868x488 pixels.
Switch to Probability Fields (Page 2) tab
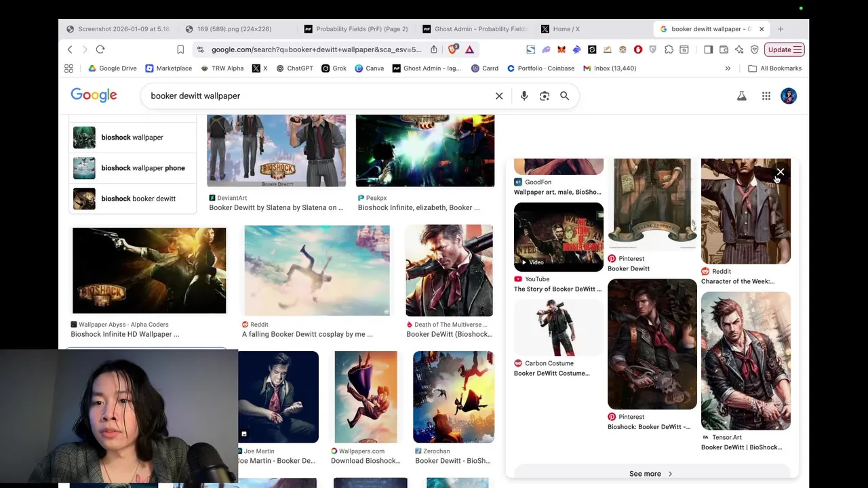coord(356,29)
